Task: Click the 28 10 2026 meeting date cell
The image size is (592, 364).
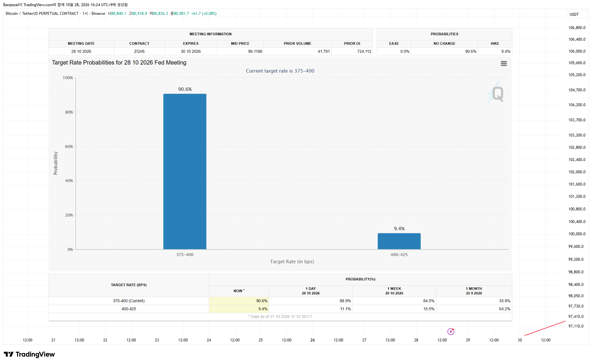Action: coord(81,51)
